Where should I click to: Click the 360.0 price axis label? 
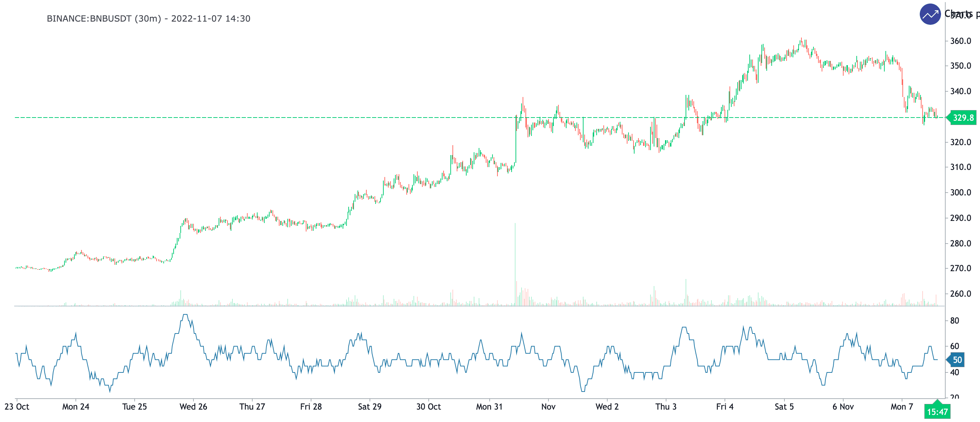(960, 41)
